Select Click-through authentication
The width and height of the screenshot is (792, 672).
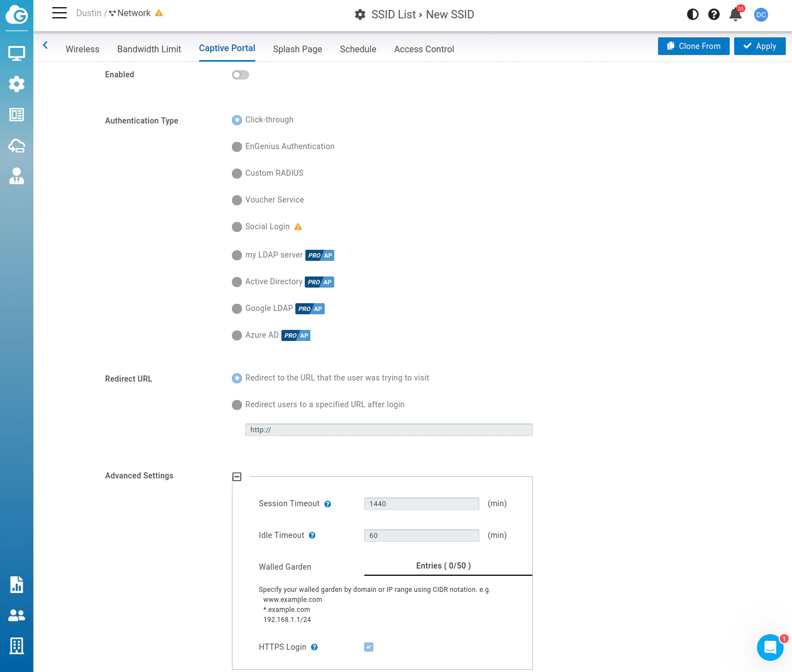click(x=237, y=120)
